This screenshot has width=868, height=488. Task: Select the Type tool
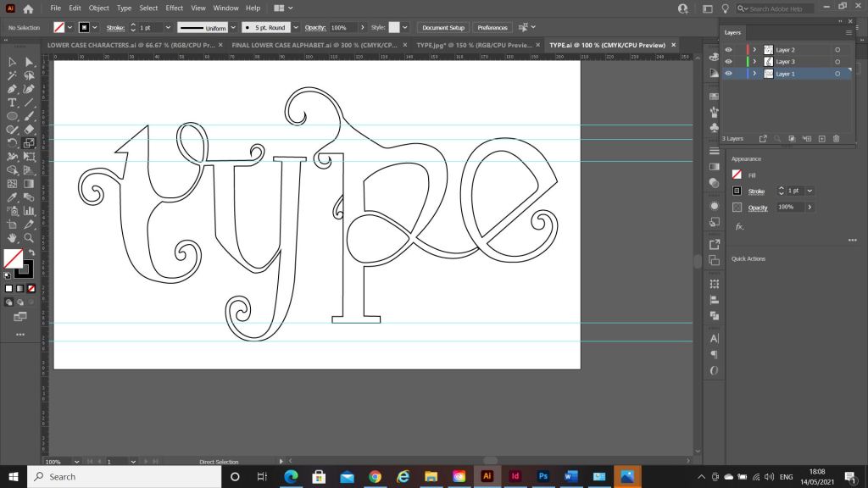13,103
